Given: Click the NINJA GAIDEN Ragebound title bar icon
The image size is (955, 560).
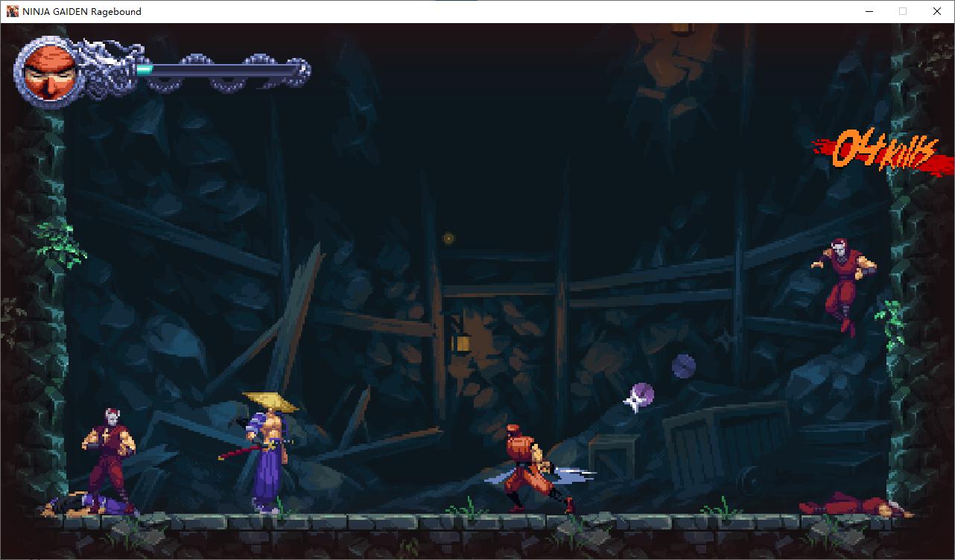Looking at the screenshot, I should (x=13, y=11).
